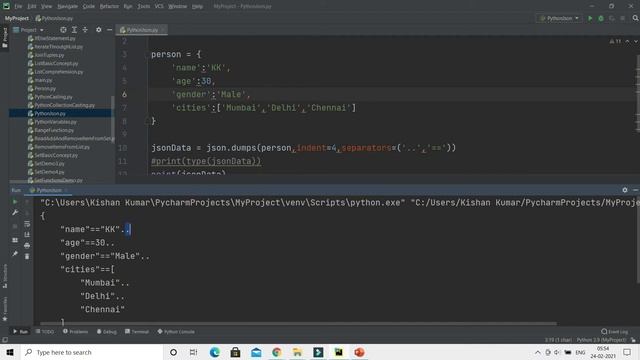Open the Problems tool window
The height and width of the screenshot is (360, 640).
(x=76, y=331)
